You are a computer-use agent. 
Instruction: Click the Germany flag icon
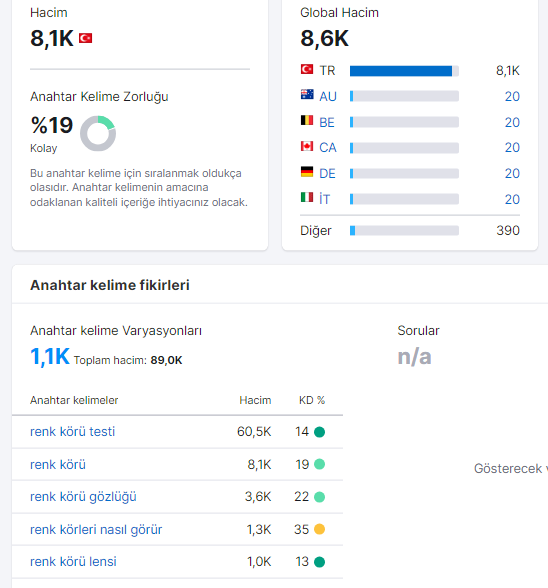pyautogui.click(x=307, y=172)
